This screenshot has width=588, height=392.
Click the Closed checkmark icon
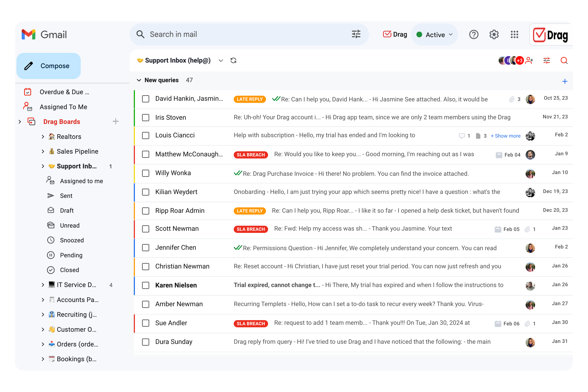pos(51,270)
